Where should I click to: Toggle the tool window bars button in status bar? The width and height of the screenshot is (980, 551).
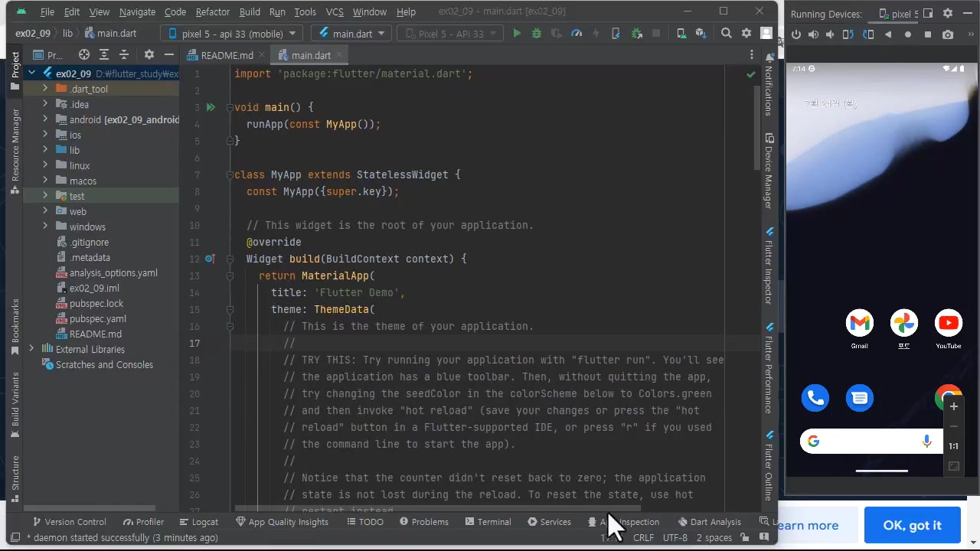(x=15, y=538)
